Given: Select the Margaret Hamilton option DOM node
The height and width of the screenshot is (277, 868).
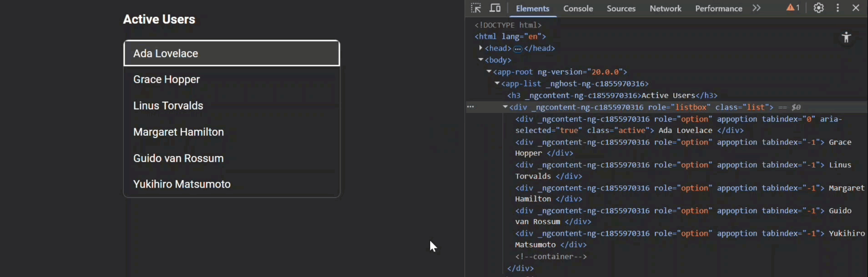Looking at the screenshot, I should (x=690, y=193).
